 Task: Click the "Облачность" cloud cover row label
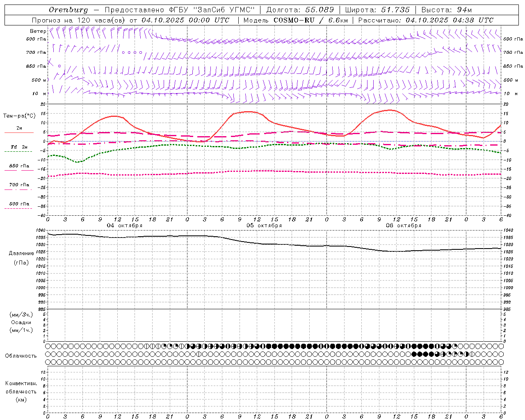21,356
